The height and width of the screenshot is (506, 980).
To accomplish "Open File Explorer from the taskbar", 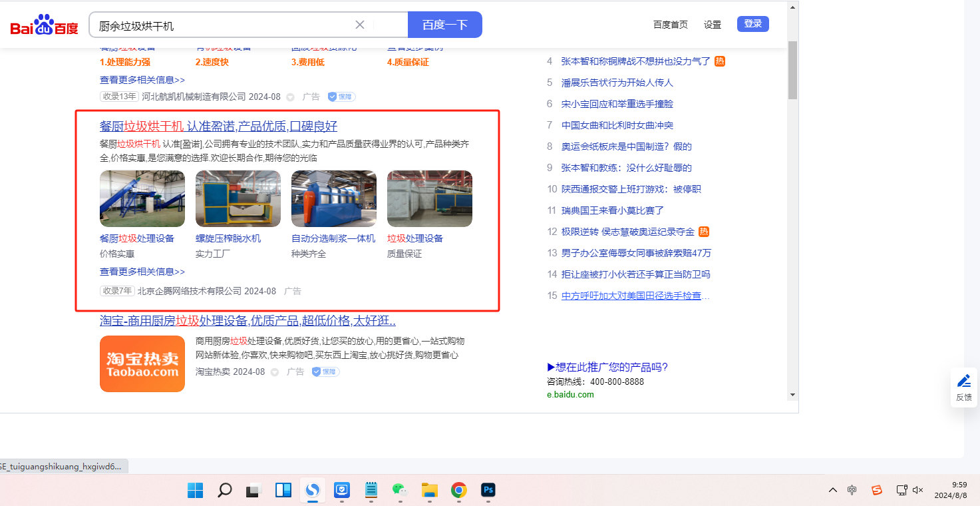I will point(429,491).
